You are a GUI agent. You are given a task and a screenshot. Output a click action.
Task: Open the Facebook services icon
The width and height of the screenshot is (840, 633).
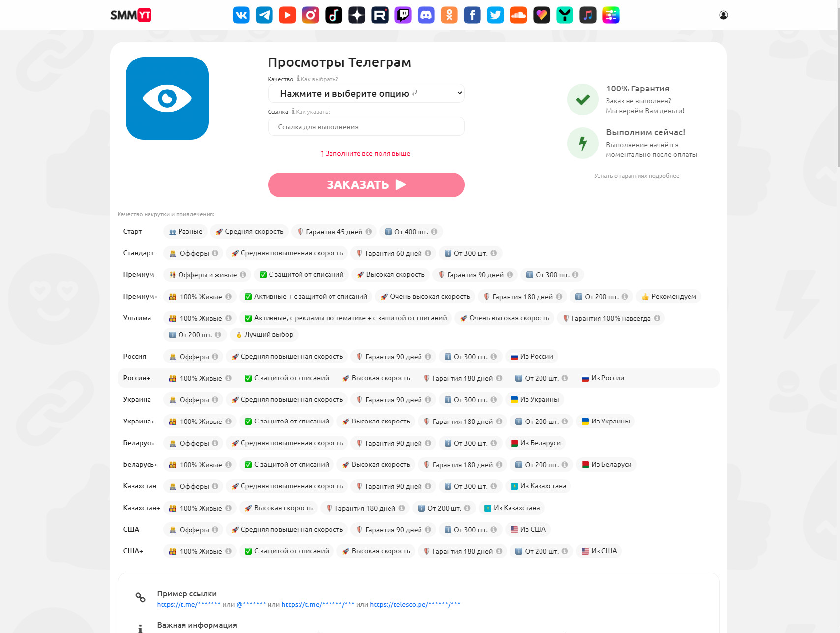472,15
